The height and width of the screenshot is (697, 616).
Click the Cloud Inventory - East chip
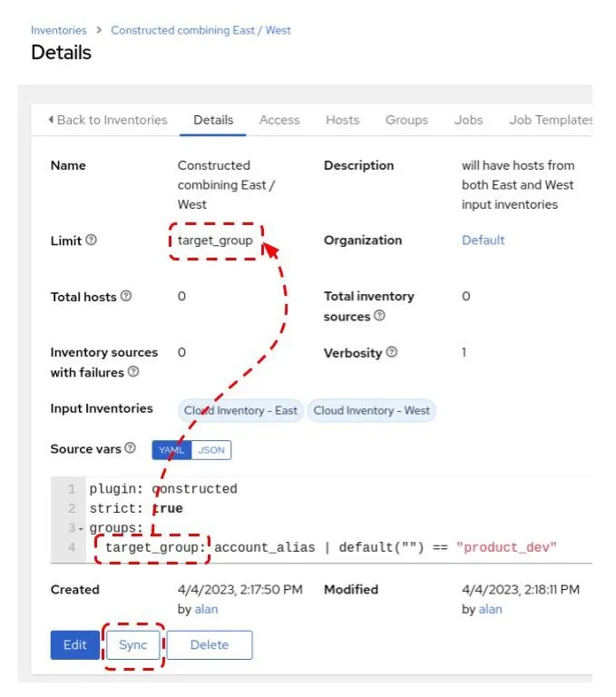pyautogui.click(x=240, y=410)
